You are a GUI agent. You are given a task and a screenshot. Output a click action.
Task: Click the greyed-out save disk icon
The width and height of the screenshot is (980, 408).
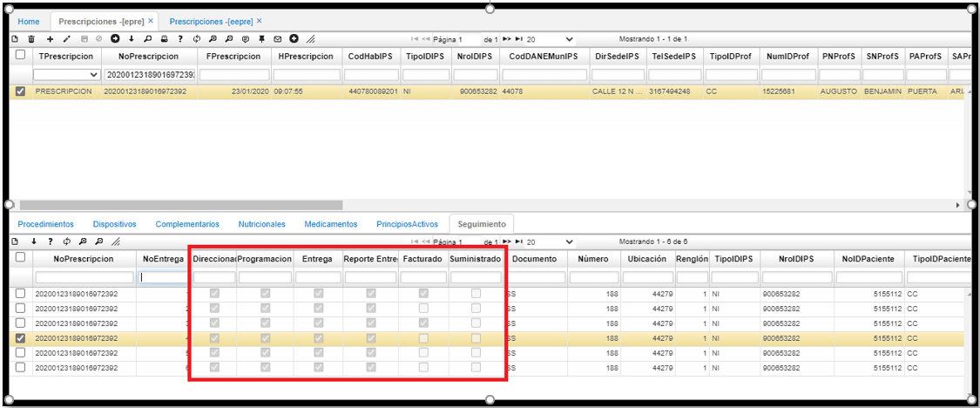tap(84, 39)
